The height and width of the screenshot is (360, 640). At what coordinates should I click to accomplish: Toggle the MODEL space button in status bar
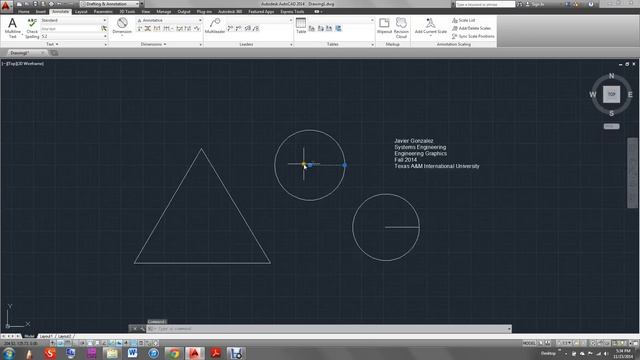pyautogui.click(x=529, y=343)
